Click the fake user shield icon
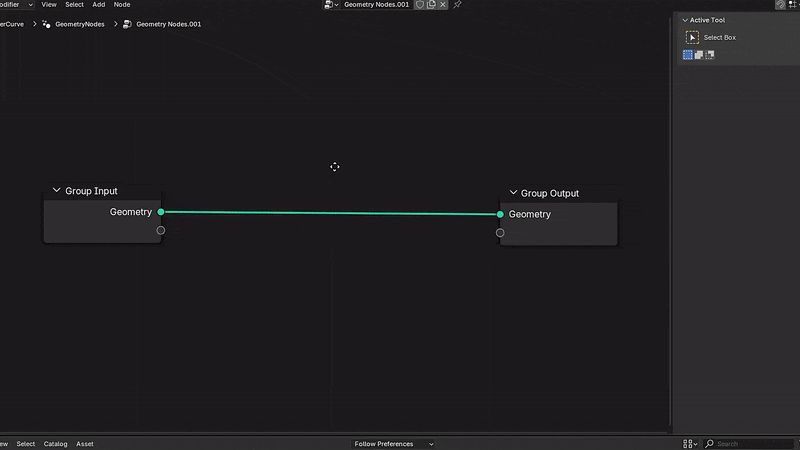Screen dimensions: 800x450 click(421, 5)
